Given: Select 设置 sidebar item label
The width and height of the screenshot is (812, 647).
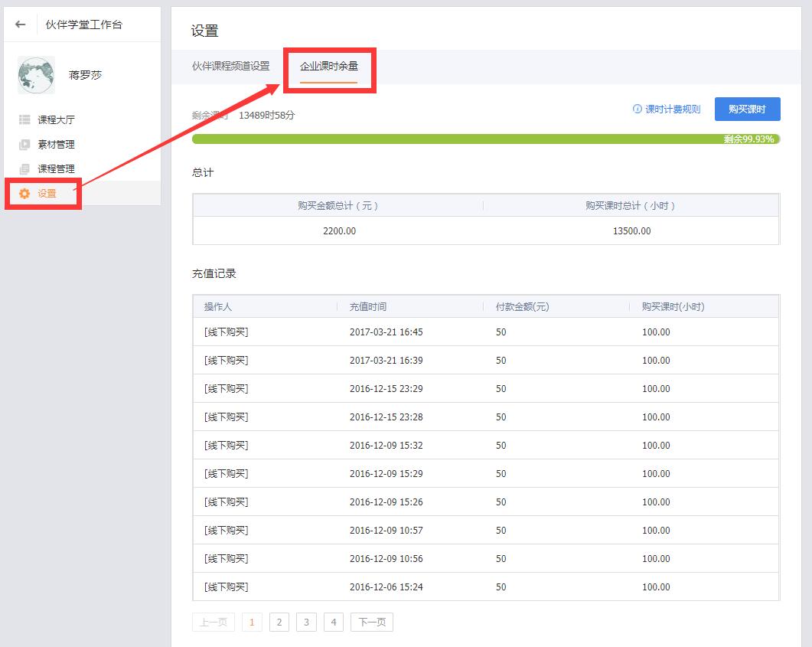Looking at the screenshot, I should (47, 194).
